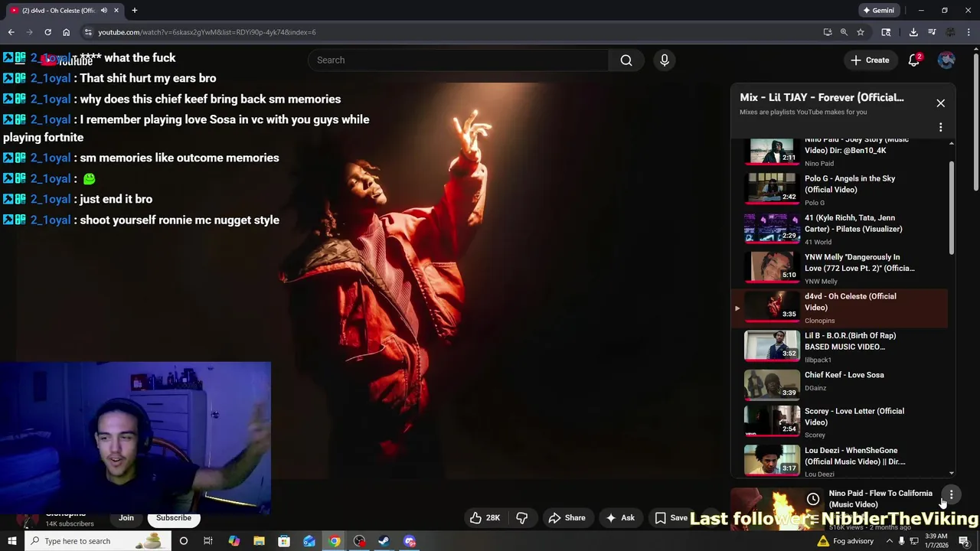Select the currently playing d4vd Oh Celeste item
Image resolution: width=980 pixels, height=551 pixels.
[840, 308]
